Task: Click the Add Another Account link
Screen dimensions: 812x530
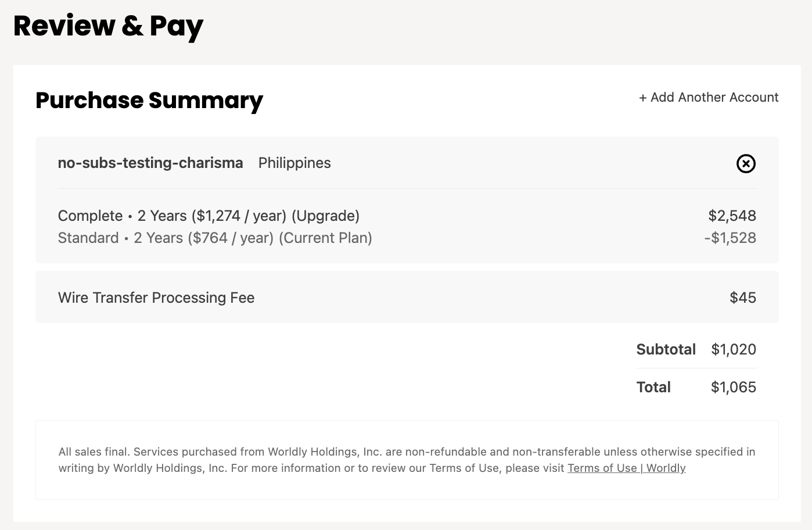Action: pyautogui.click(x=714, y=98)
